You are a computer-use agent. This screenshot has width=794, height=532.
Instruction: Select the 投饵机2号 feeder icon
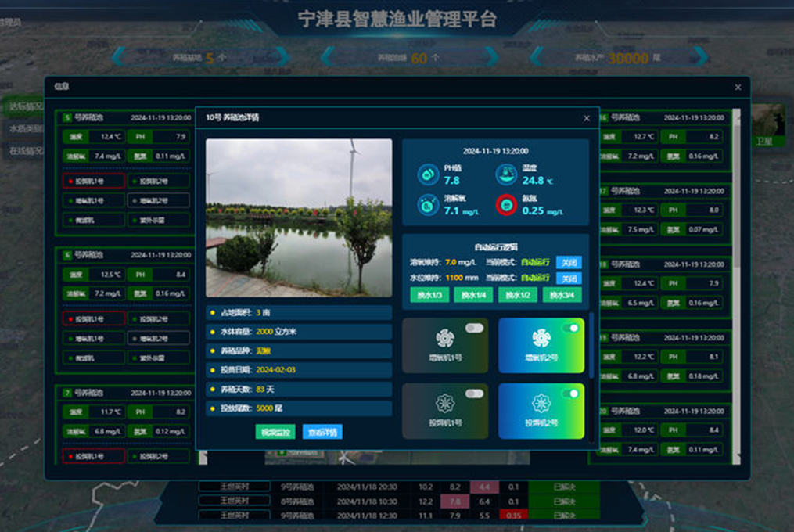541,404
